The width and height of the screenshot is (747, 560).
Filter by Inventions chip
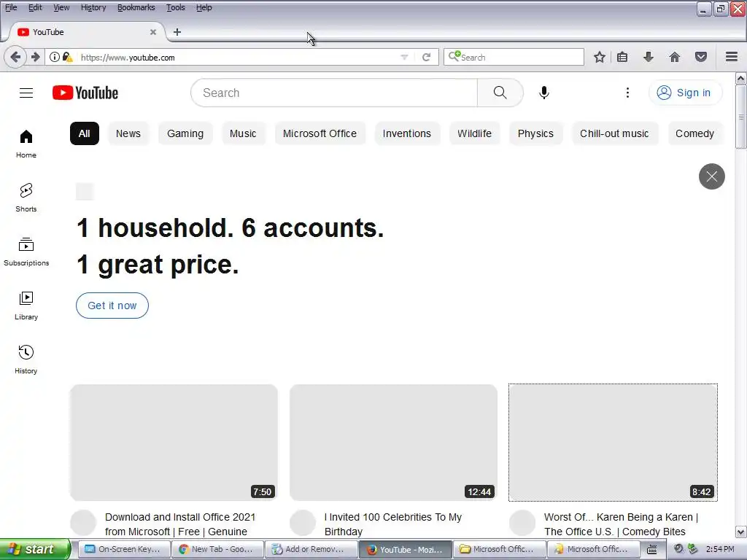coord(407,134)
